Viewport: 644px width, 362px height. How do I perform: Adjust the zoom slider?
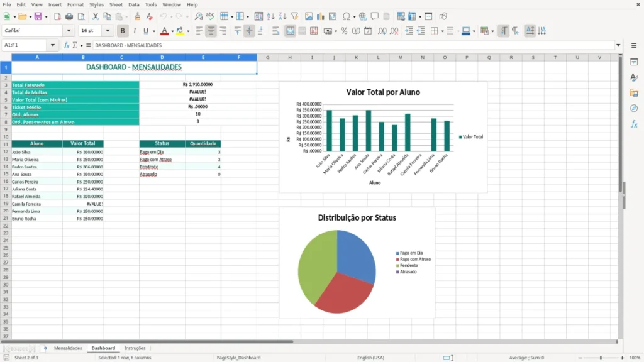(601, 358)
